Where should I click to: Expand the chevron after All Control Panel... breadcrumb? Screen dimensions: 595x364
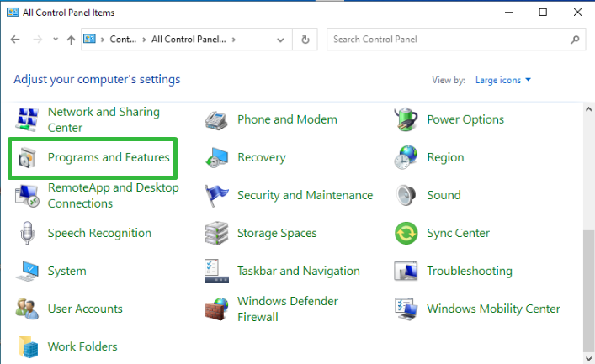coord(234,40)
